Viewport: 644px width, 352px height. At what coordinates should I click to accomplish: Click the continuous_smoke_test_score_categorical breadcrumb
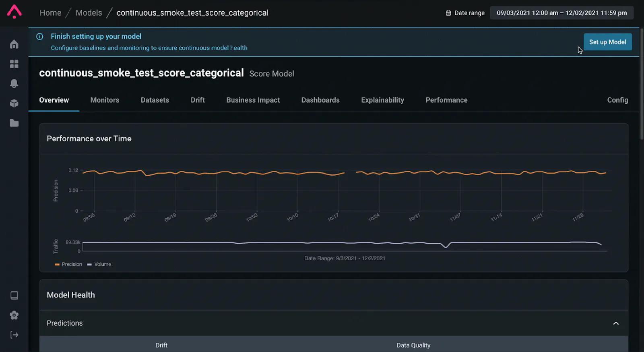click(x=192, y=13)
